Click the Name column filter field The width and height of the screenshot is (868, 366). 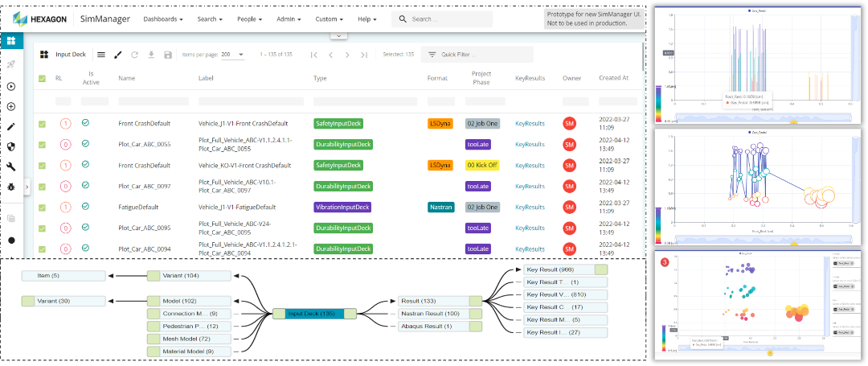tap(154, 101)
